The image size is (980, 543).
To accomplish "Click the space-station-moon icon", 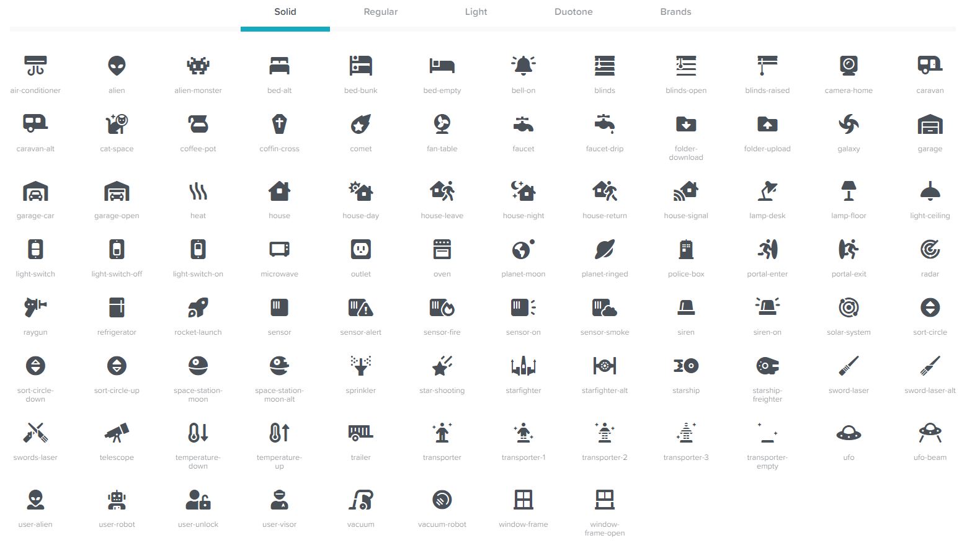I will [x=198, y=366].
